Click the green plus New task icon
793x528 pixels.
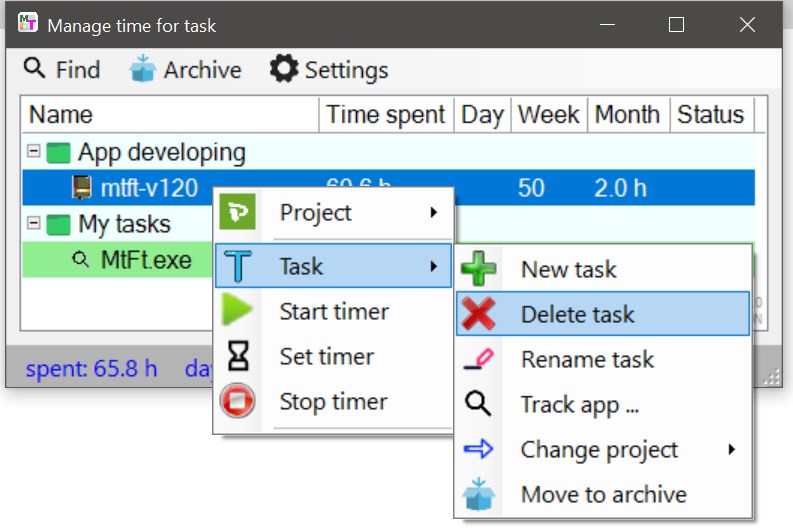click(478, 269)
